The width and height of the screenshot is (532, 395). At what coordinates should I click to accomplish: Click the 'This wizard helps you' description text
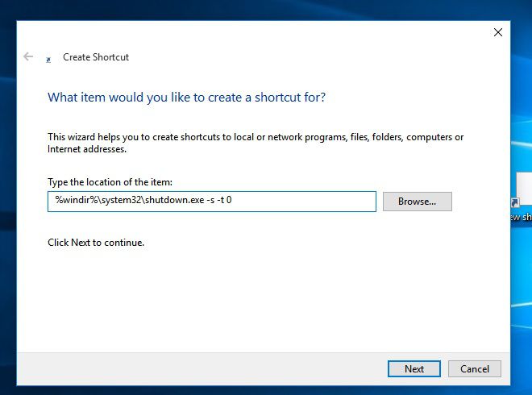click(x=256, y=143)
